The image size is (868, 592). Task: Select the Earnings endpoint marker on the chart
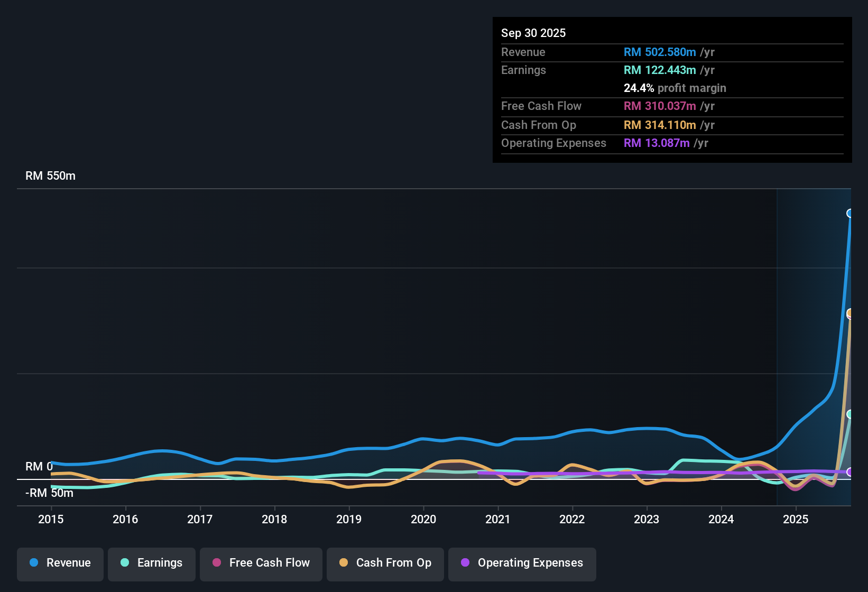coord(849,414)
